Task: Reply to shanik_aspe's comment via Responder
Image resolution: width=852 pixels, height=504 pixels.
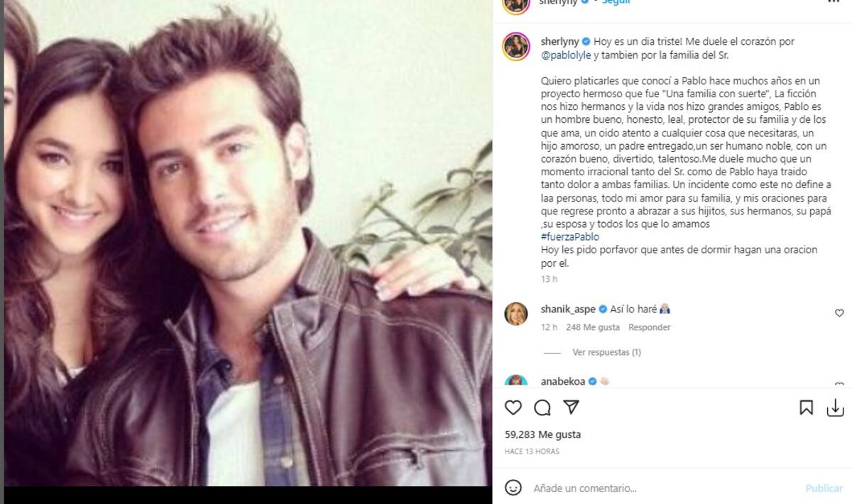Action: (649, 327)
